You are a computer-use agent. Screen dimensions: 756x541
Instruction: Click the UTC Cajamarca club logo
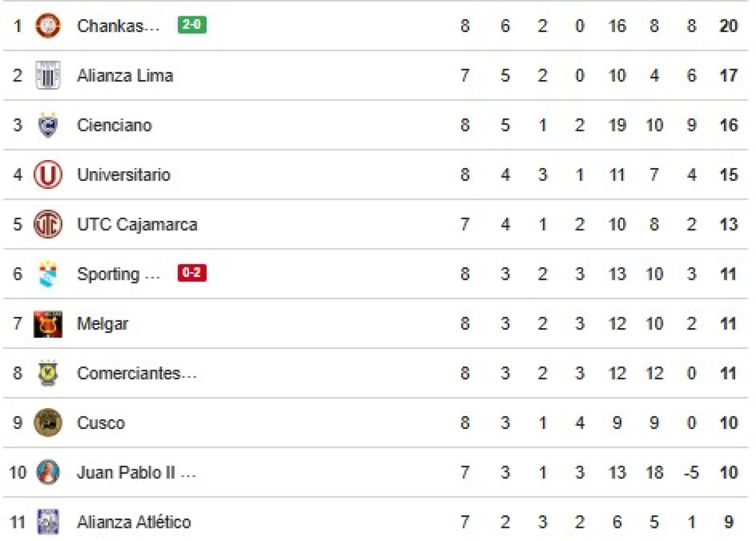47,224
